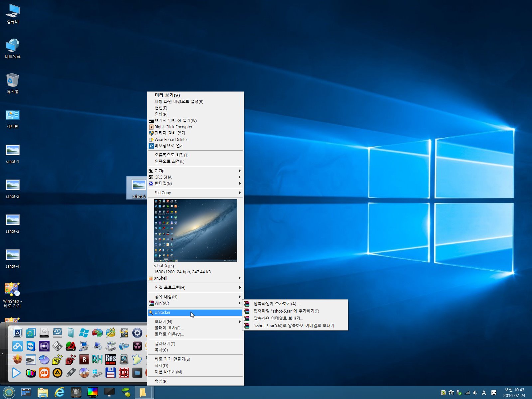Open the red cubes registry icon

point(70,359)
